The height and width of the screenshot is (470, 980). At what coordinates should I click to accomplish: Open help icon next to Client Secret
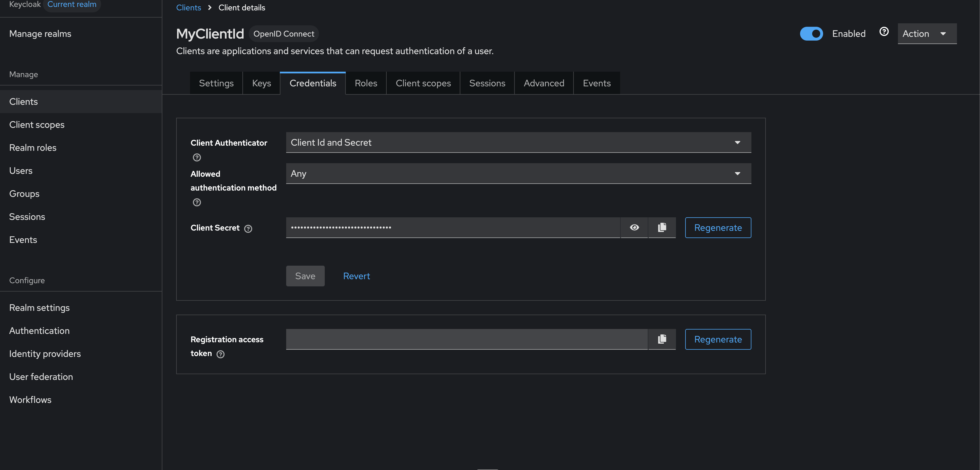pyautogui.click(x=248, y=229)
